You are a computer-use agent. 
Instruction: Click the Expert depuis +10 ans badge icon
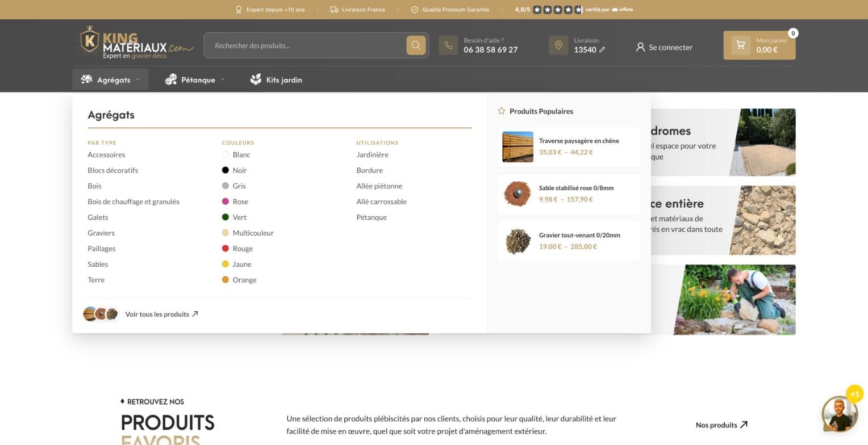click(239, 10)
